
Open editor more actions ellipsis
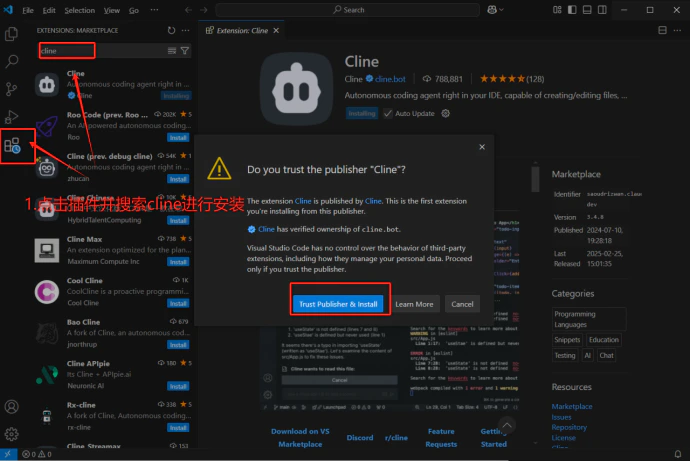[x=677, y=30]
